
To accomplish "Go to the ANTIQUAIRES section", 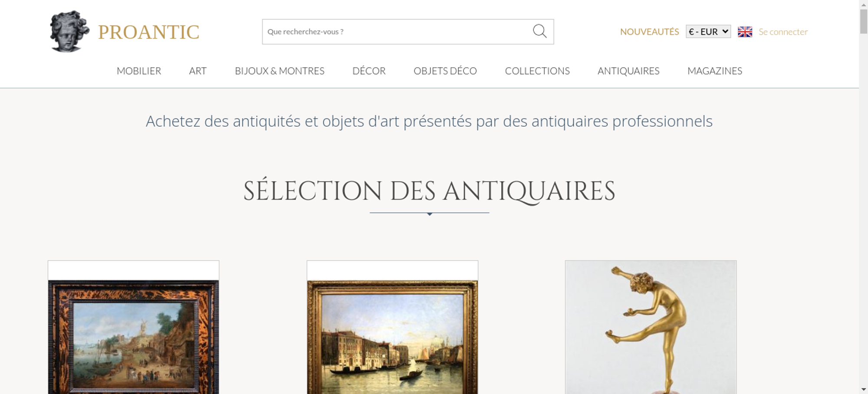I will coord(628,71).
